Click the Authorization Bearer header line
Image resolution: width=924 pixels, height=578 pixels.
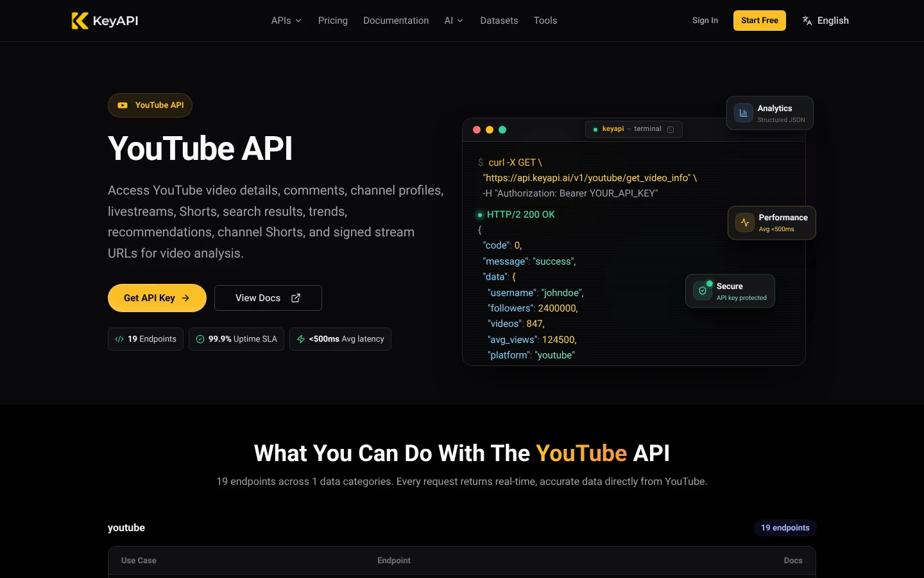tap(570, 193)
